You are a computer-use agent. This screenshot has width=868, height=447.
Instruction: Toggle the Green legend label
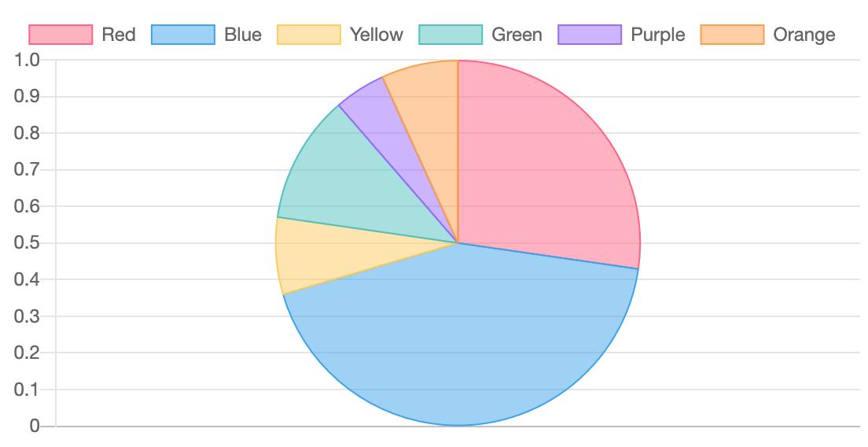click(x=517, y=35)
